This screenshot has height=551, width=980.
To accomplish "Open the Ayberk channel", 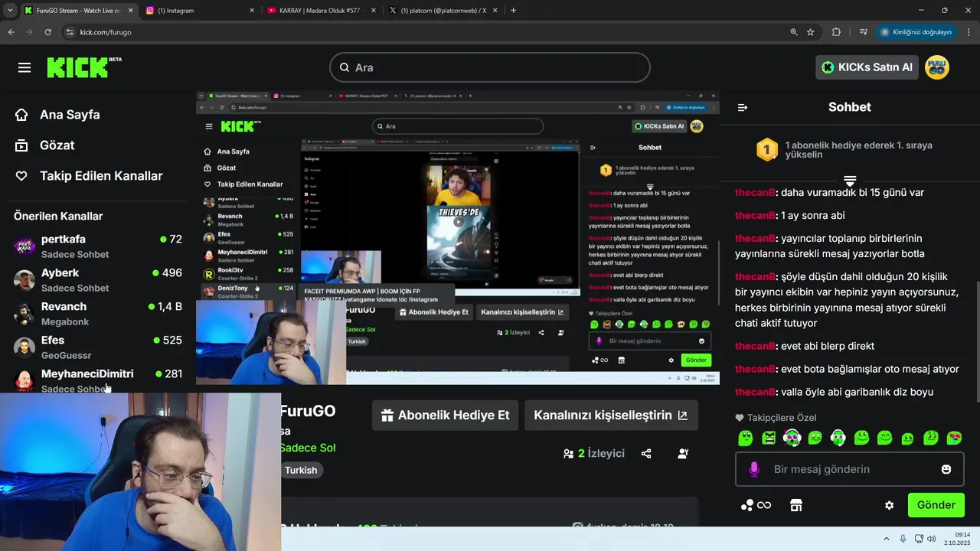I will 98,280.
